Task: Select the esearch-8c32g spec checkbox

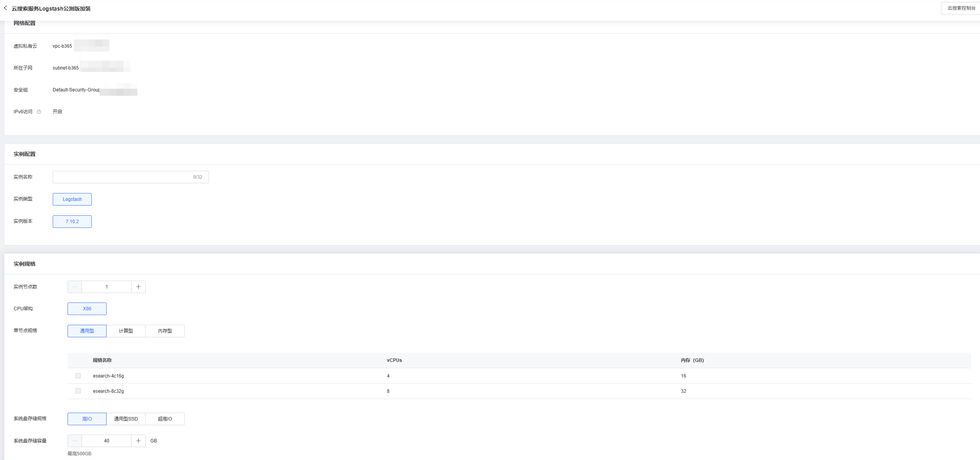Action: click(78, 391)
